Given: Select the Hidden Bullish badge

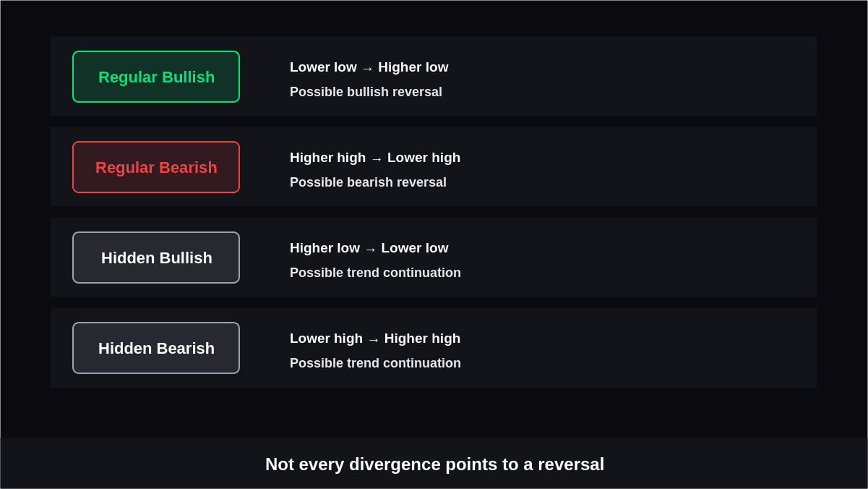Looking at the screenshot, I should tap(156, 258).
